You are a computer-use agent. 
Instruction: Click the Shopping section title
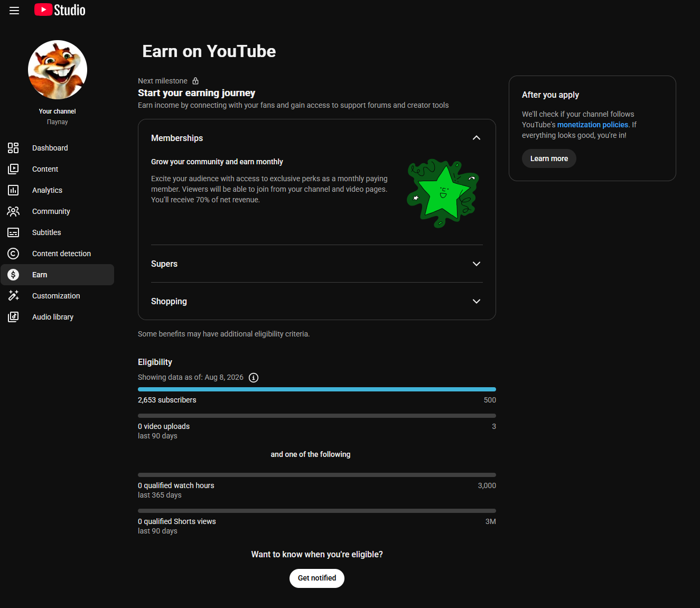pos(169,302)
